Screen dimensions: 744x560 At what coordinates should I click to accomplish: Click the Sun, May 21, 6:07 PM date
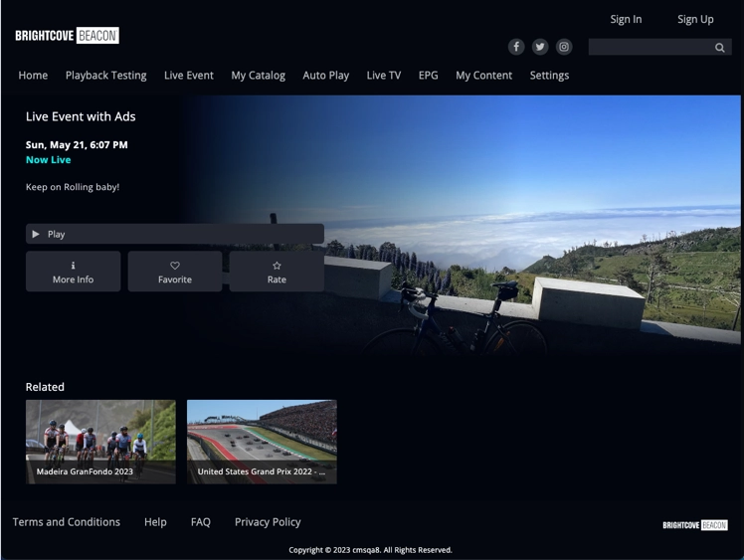pyautogui.click(x=77, y=145)
